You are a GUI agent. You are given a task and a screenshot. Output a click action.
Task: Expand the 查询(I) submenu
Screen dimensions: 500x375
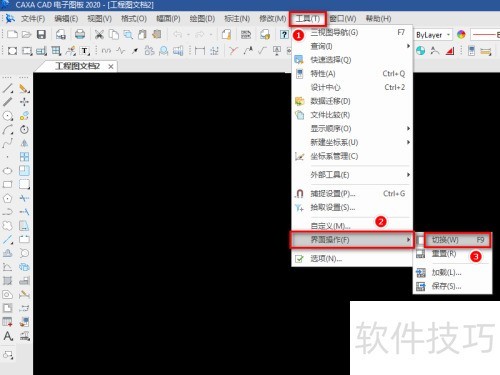pos(352,46)
